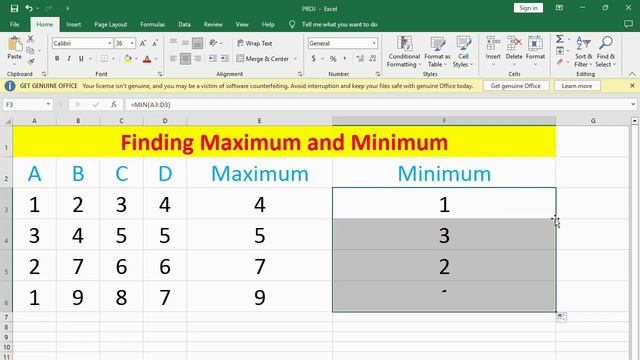Apply the yellow Fill Color bucket
This screenshot has height=360, width=640.
[128, 59]
